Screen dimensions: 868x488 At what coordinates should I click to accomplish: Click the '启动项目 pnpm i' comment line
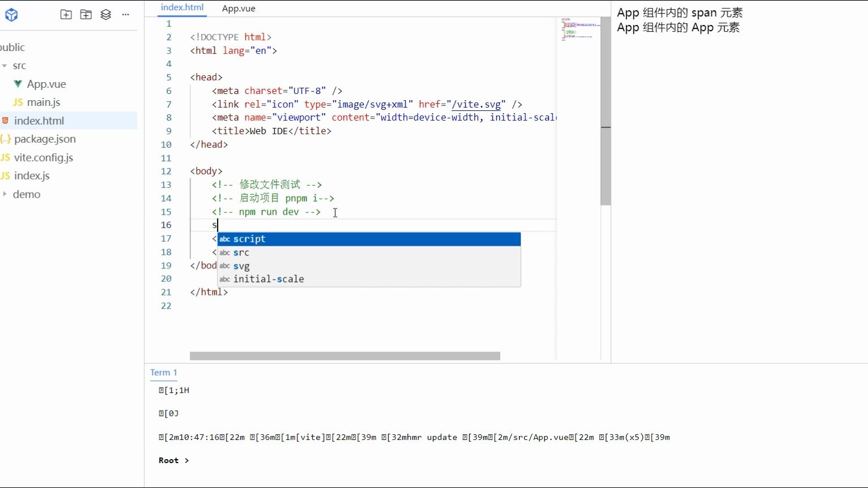[273, 198]
